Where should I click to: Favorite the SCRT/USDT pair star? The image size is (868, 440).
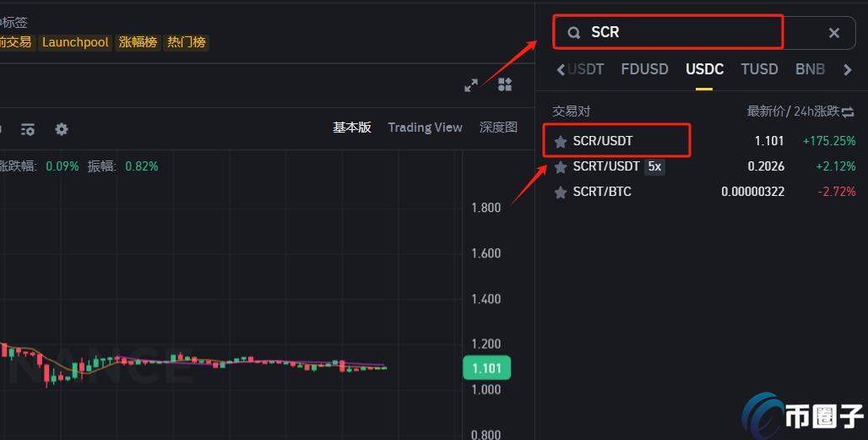(560, 167)
